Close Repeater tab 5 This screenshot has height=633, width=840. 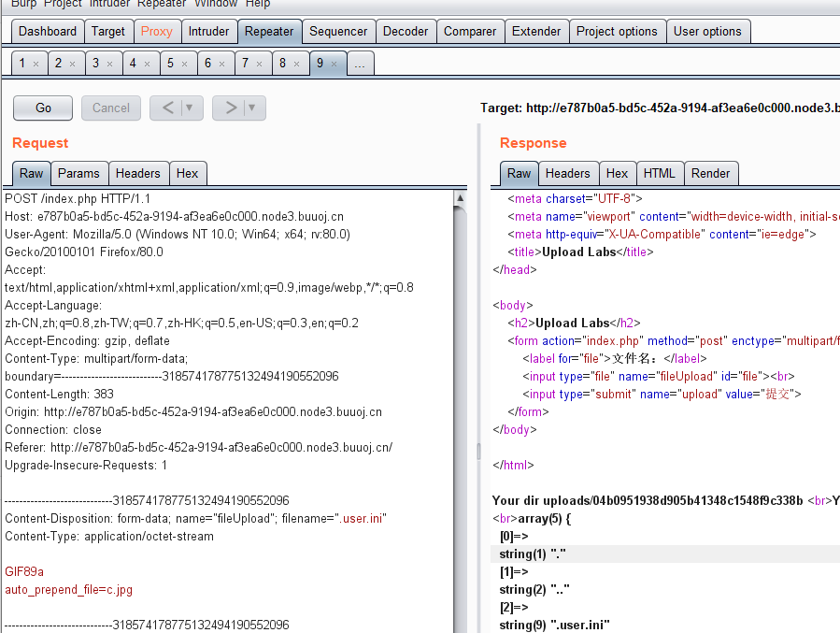point(184,64)
